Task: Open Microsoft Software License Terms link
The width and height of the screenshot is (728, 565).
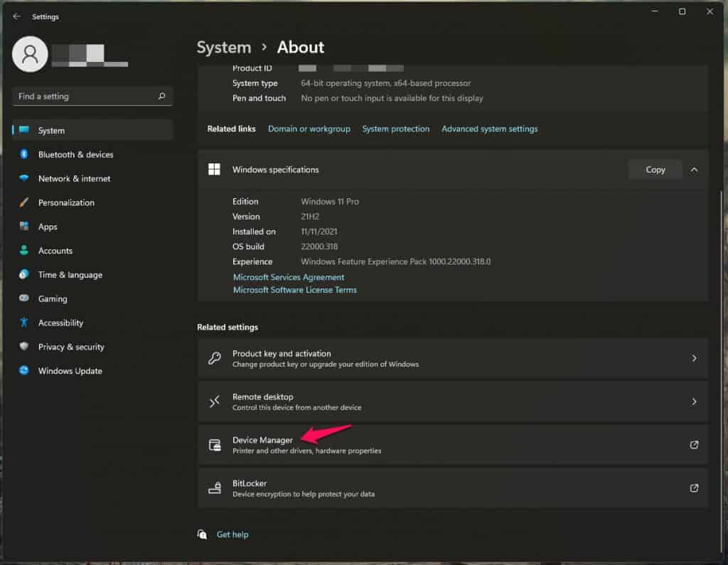Action: 295,290
